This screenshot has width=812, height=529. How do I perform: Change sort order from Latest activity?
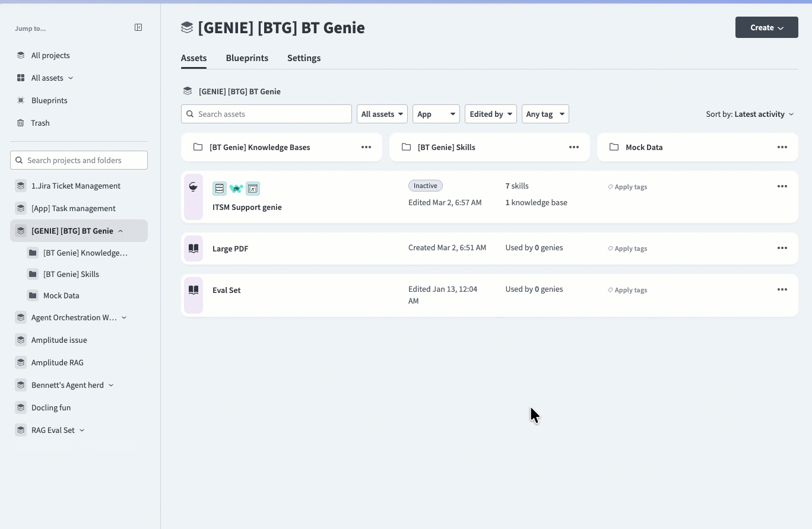[750, 114]
